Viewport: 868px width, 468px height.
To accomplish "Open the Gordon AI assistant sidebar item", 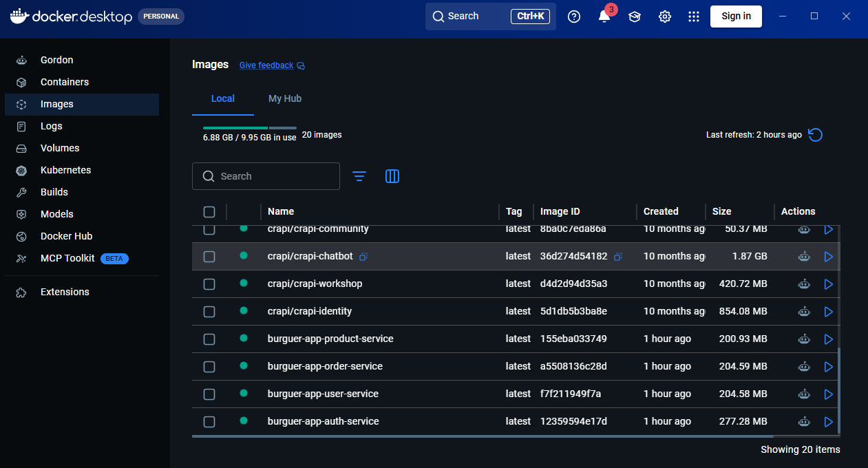I will [81, 60].
